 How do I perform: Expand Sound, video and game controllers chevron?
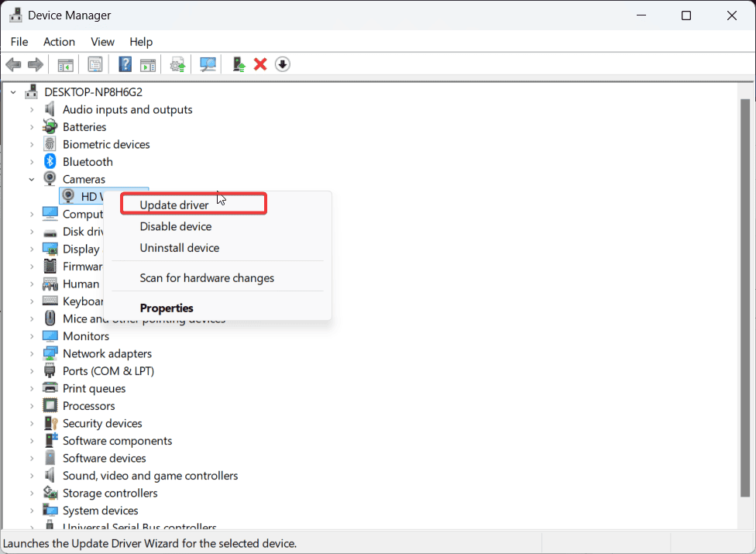[32, 476]
